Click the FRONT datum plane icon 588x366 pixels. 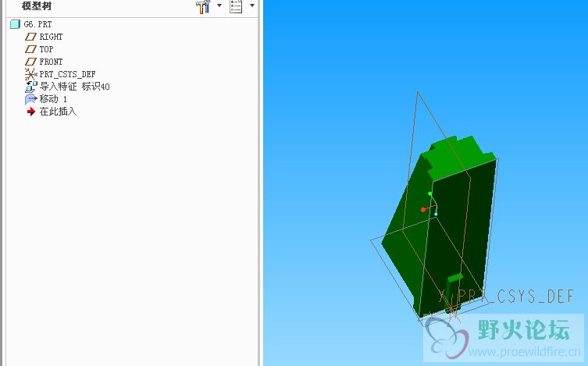point(30,62)
